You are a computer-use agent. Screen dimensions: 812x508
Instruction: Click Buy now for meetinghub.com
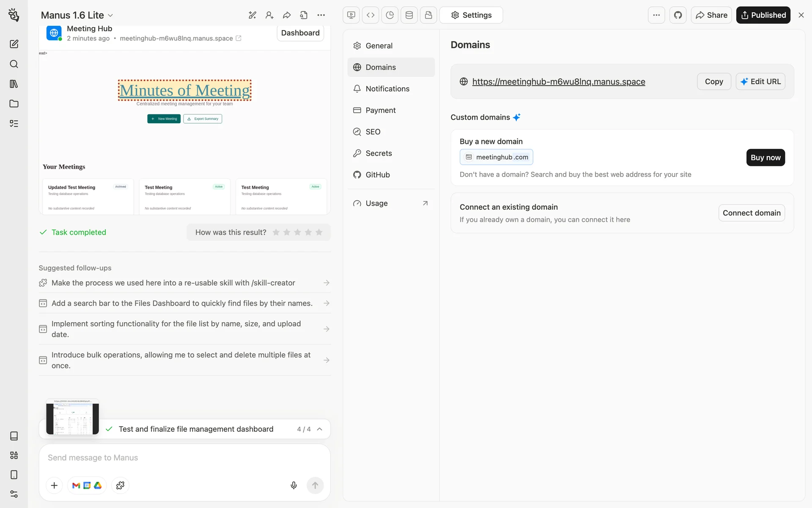[765, 157]
